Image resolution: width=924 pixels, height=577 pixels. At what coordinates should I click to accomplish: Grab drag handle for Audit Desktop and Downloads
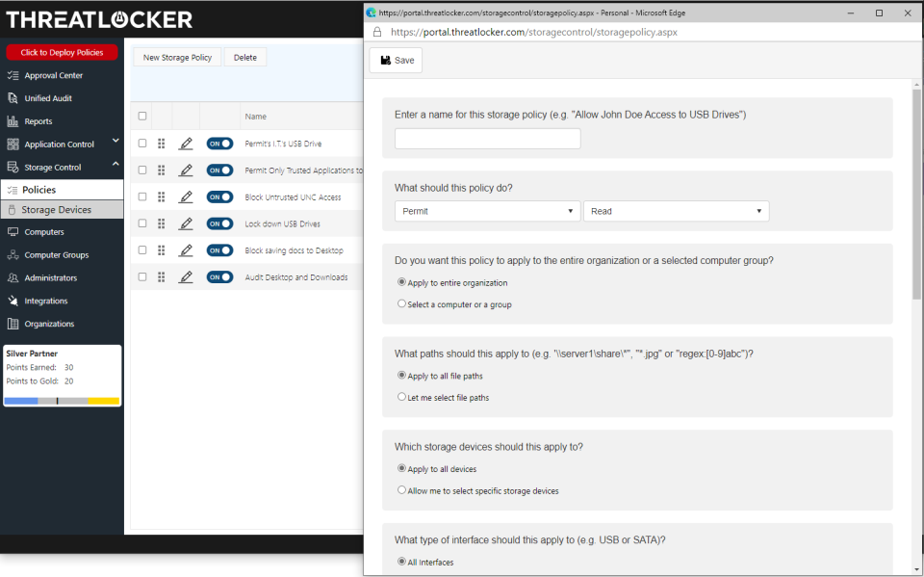[x=162, y=276]
